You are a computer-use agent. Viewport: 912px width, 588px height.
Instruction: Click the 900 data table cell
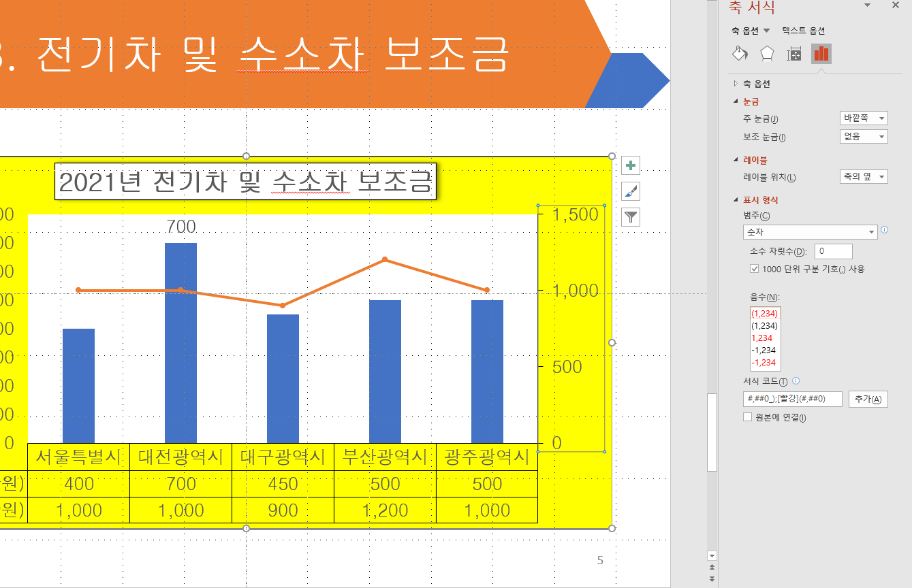click(283, 510)
